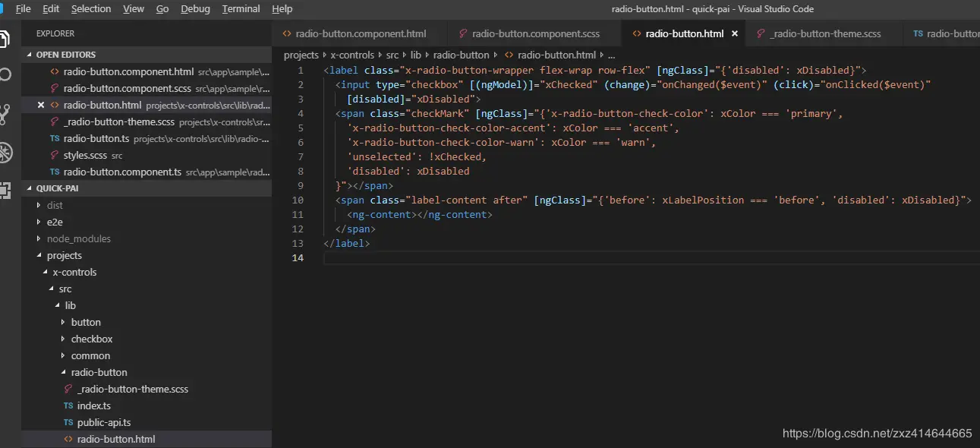Close radio-button.html in Open Editors list
The height and width of the screenshot is (448, 980).
point(41,106)
